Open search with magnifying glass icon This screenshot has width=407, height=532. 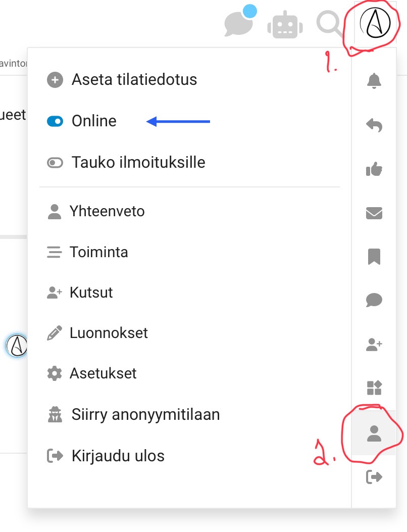tap(329, 24)
